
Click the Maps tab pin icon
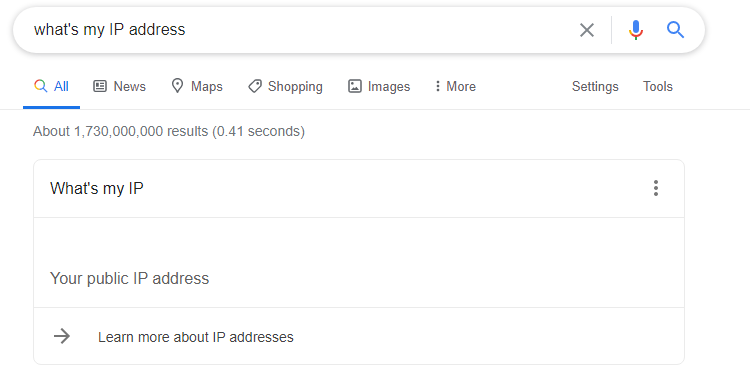(x=177, y=86)
